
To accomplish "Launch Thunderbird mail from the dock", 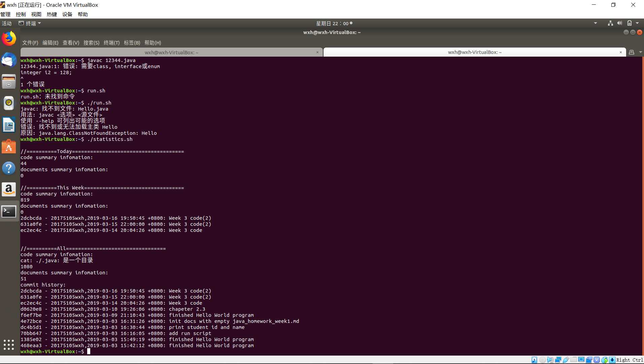I will pyautogui.click(x=9, y=61).
